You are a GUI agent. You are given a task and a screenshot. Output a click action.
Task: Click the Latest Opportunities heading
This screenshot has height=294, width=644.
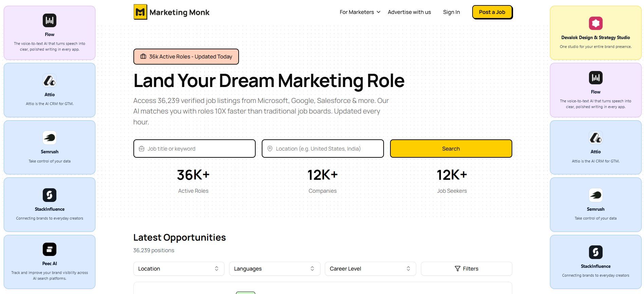pos(180,237)
